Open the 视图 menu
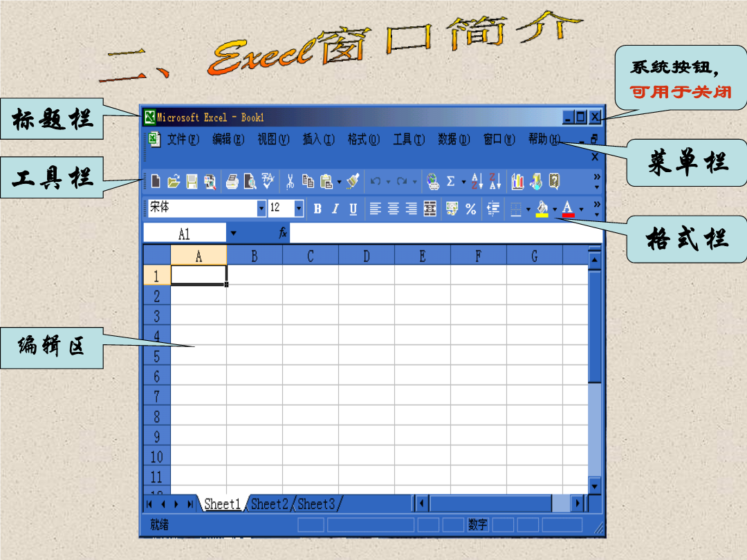747x560 pixels. point(273,140)
